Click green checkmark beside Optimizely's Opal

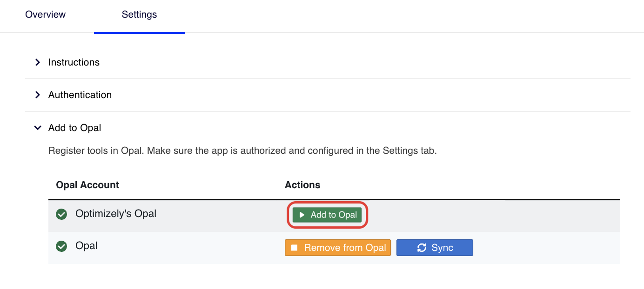61,214
